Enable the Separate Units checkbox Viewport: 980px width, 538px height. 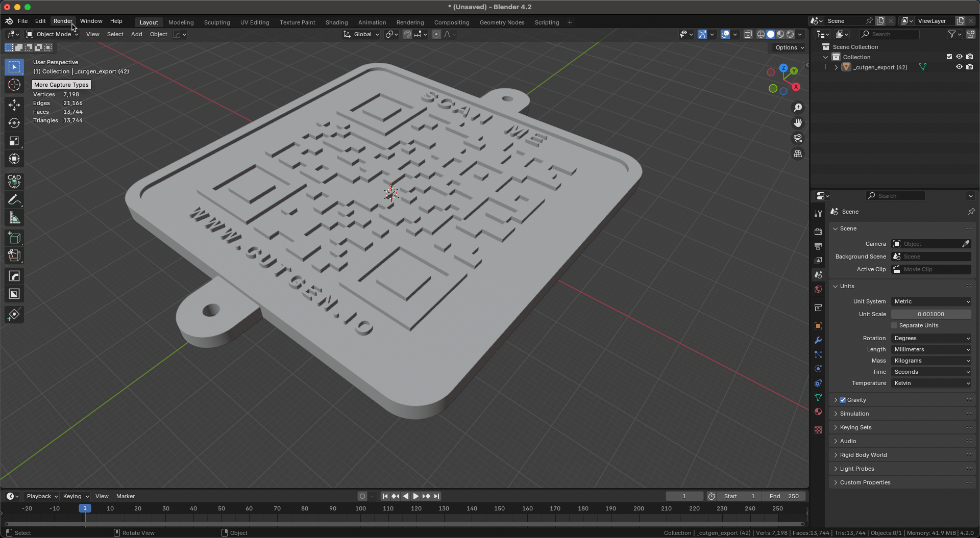tap(894, 325)
